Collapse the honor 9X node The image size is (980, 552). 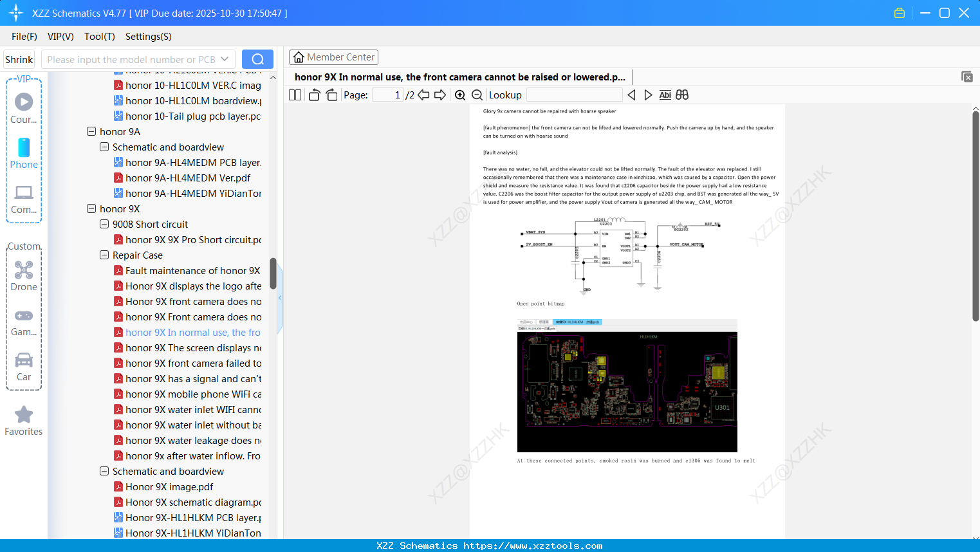[x=91, y=208]
